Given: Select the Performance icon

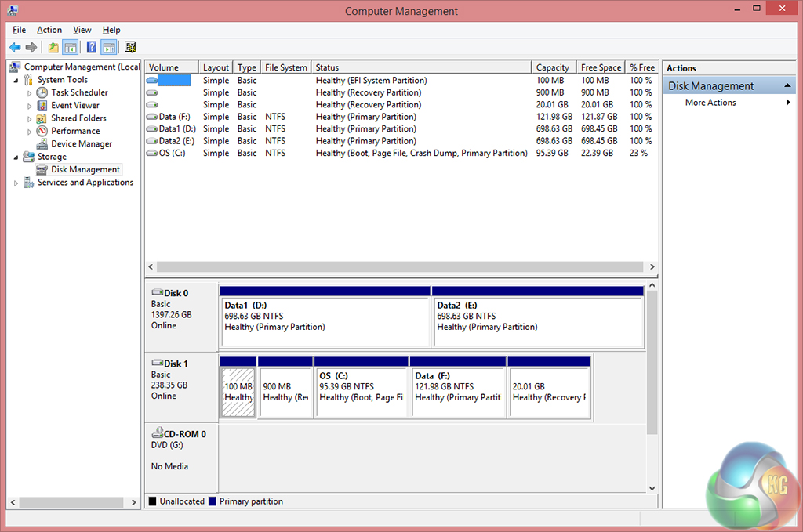Looking at the screenshot, I should tap(42, 131).
